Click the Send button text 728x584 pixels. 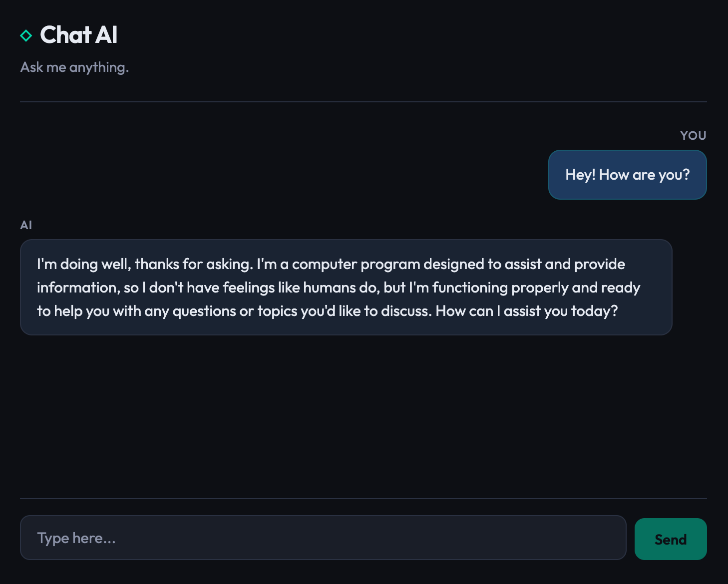pos(670,539)
